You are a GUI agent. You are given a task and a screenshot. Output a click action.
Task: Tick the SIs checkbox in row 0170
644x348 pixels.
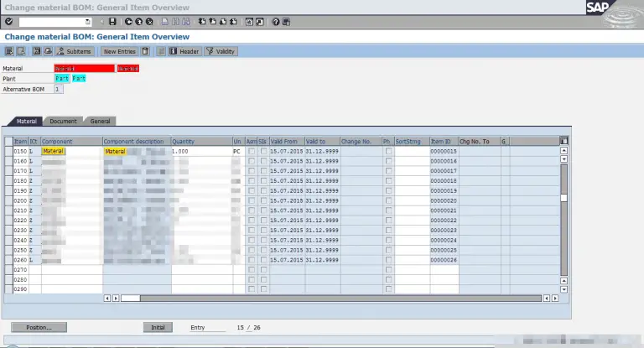pos(263,171)
